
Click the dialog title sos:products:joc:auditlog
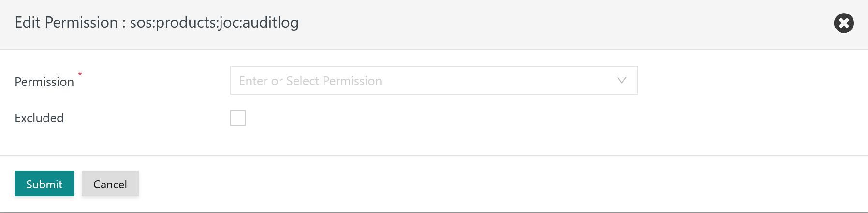pos(214,23)
